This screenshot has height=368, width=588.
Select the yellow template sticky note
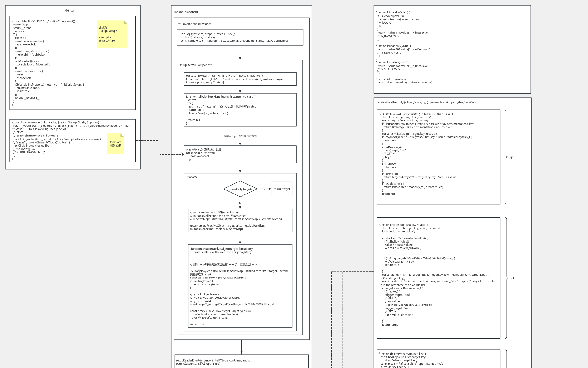click(x=115, y=144)
